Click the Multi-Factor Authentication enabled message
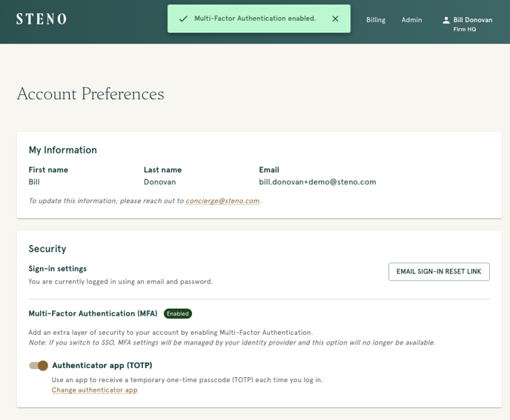Viewport: 510px width, 420px height. point(255,19)
